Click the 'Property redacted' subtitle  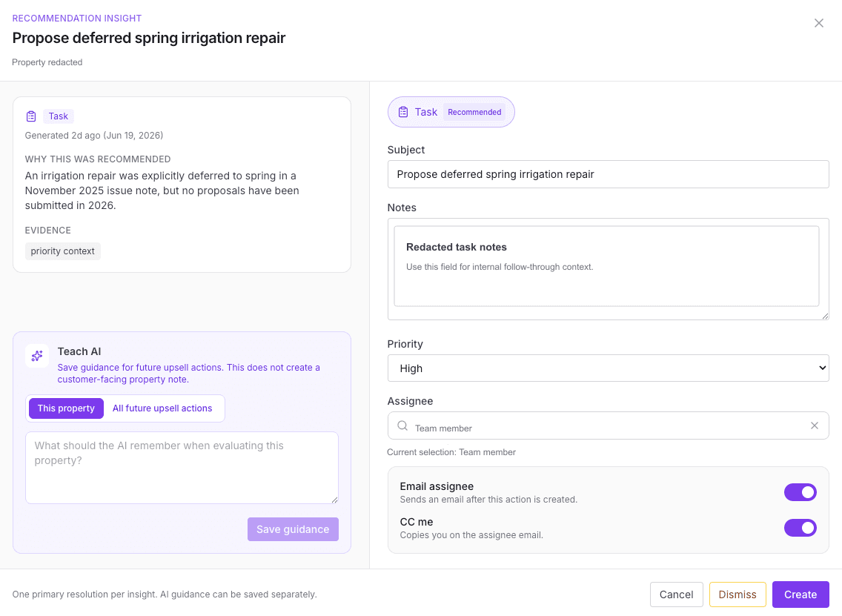[47, 62]
